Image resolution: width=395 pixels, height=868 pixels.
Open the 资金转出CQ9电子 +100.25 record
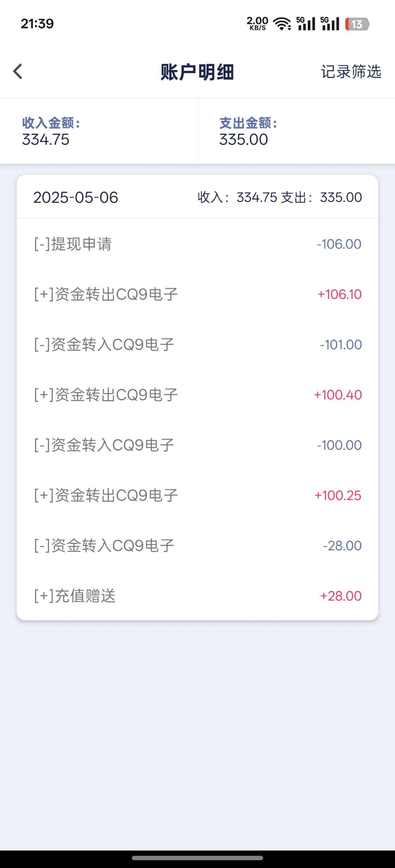click(197, 495)
